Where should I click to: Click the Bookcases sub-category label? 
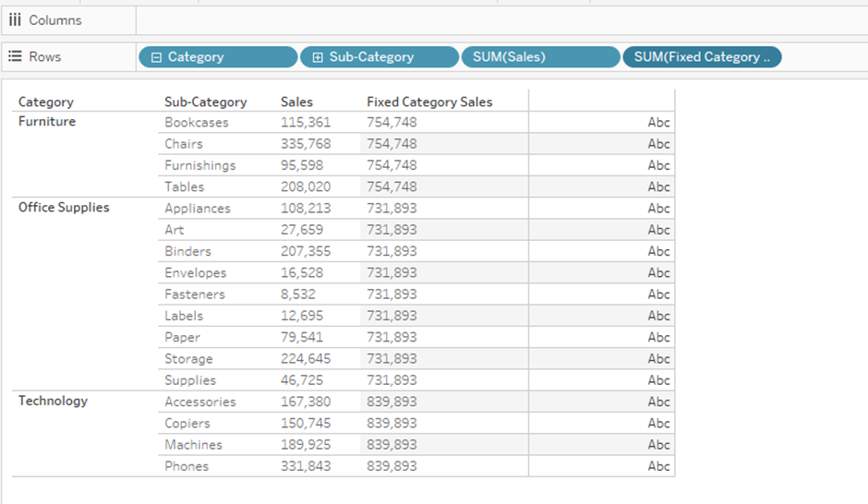196,122
